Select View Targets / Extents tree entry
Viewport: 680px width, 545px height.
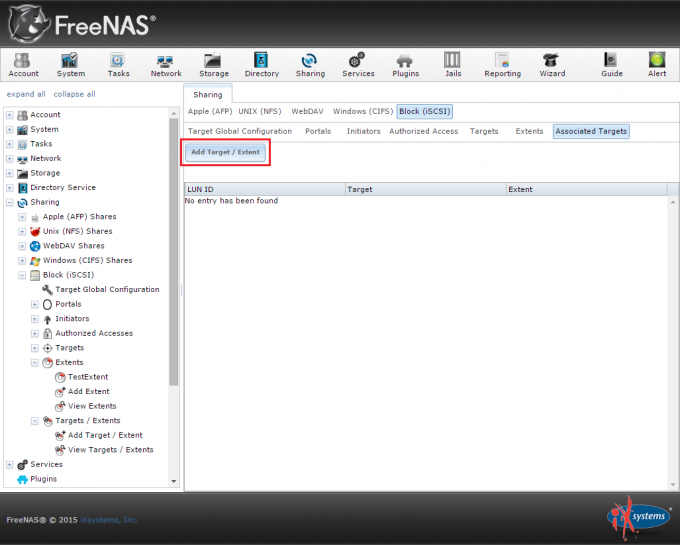click(x=111, y=450)
